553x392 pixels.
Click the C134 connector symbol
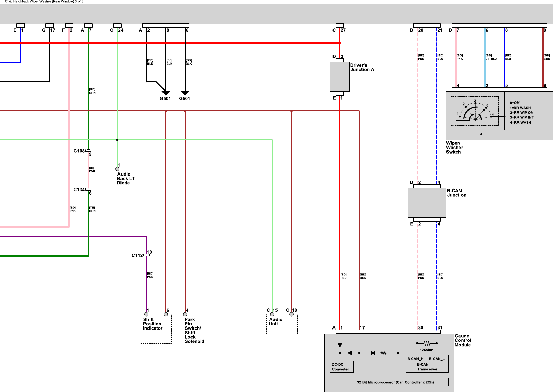88,190
